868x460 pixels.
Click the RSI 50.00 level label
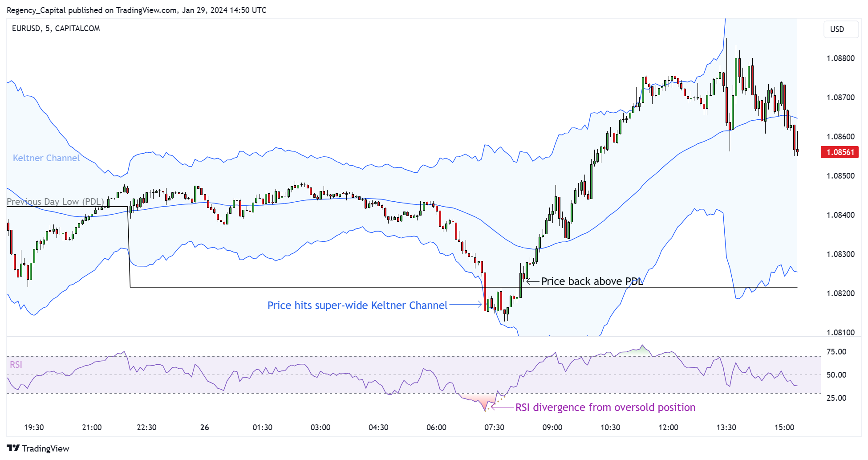click(x=836, y=375)
